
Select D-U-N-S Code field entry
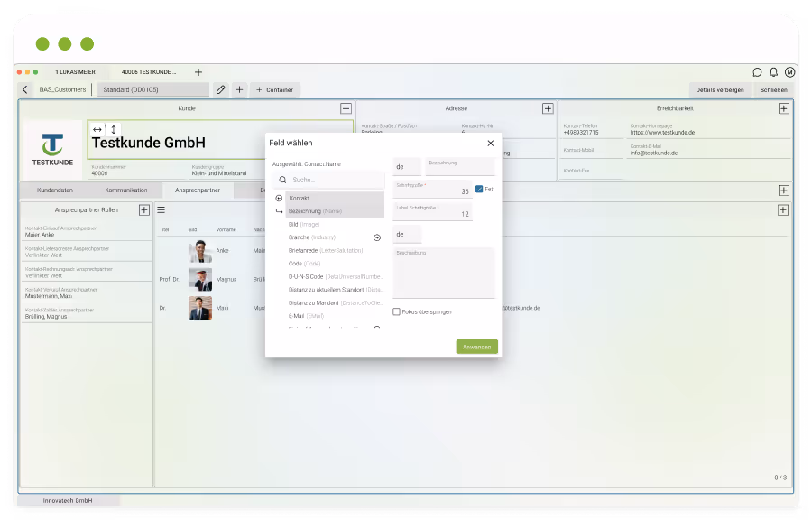point(335,276)
